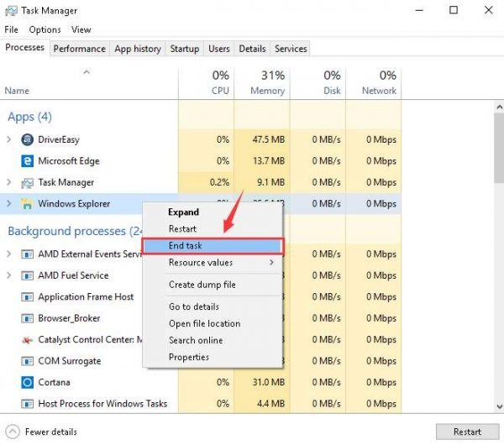Sort by the Disk column header
This screenshot has width=504, height=445.
coord(318,83)
